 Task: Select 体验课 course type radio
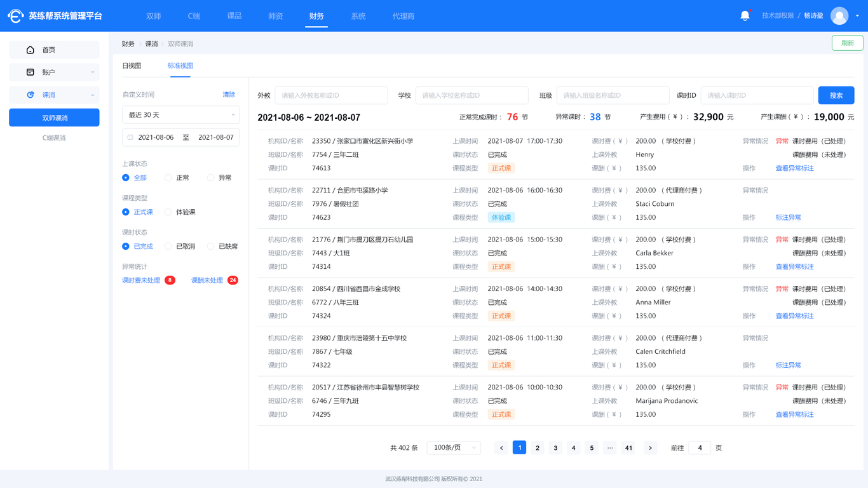point(168,212)
